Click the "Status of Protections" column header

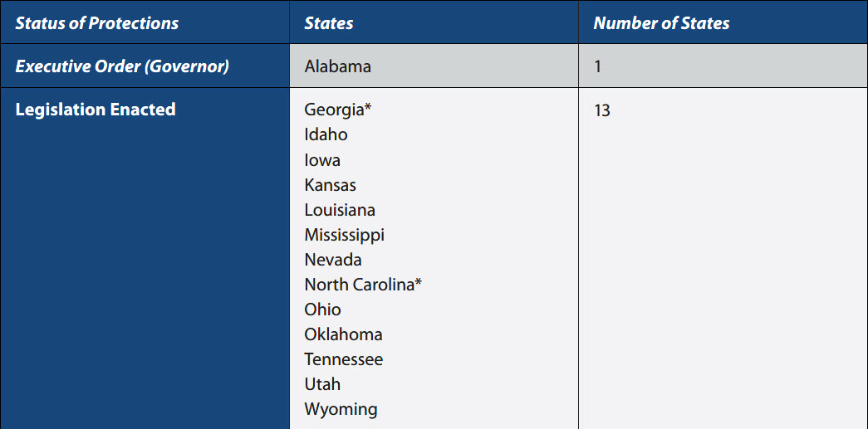(97, 23)
